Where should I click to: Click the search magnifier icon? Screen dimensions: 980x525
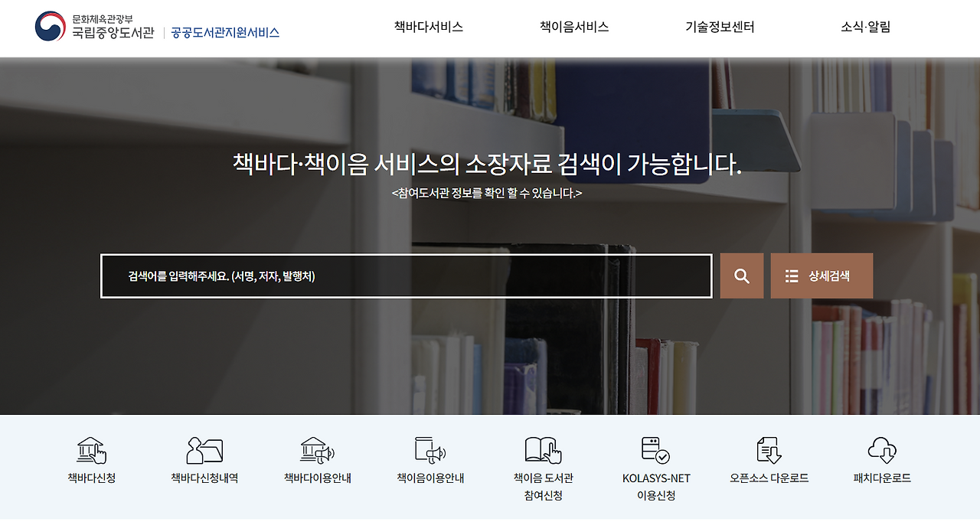tap(741, 276)
